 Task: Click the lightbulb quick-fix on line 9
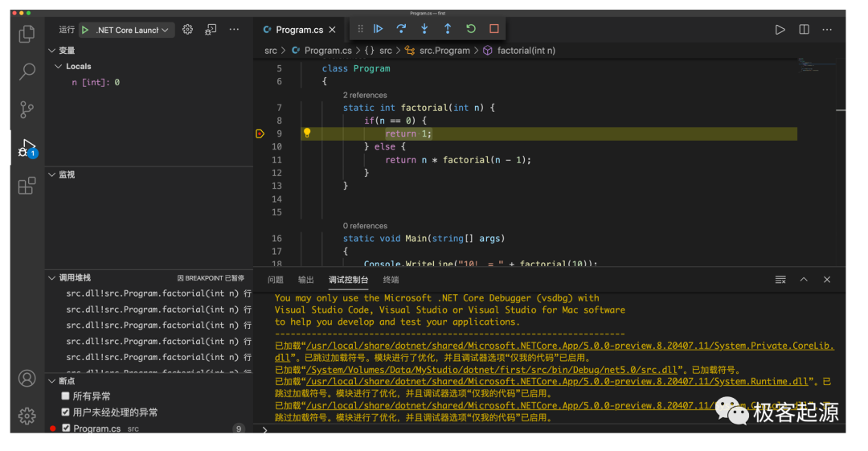click(x=307, y=133)
